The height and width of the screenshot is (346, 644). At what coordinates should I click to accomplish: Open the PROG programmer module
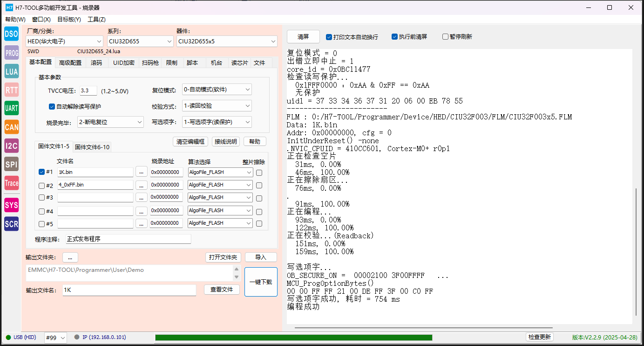pos(11,53)
